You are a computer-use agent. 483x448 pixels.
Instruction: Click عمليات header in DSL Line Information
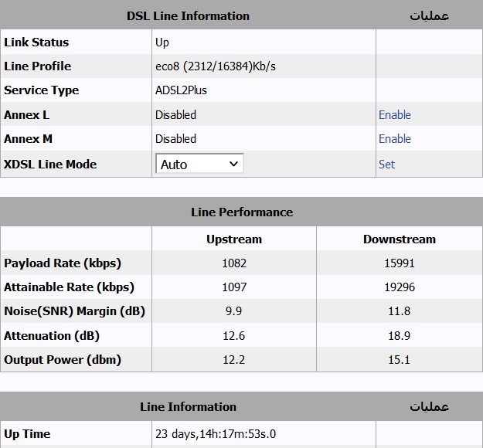click(429, 16)
